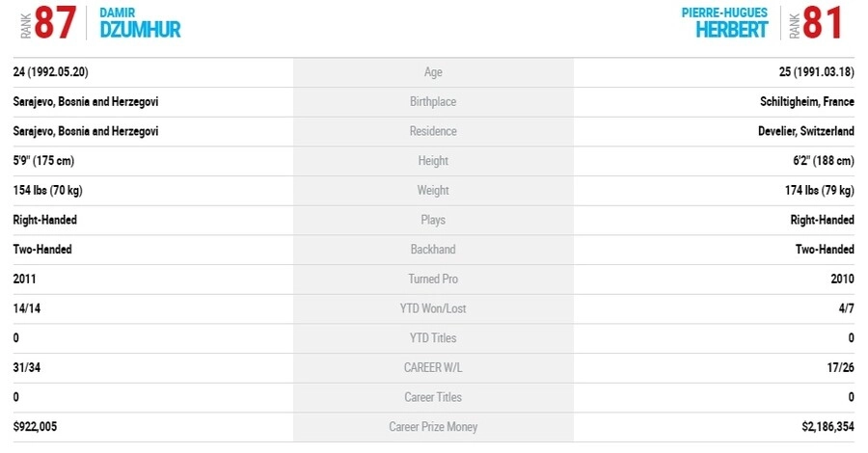Viewport: 868px width, 453px height.
Task: Click the Backhand row label
Action: tap(433, 250)
